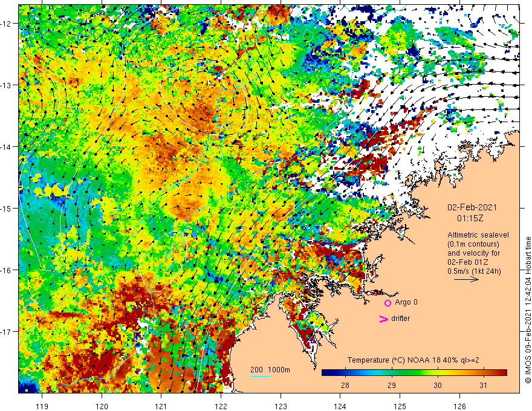532x411 pixels.
Task: Click the '200 1000m' bathymetry label
Action: coord(270,370)
